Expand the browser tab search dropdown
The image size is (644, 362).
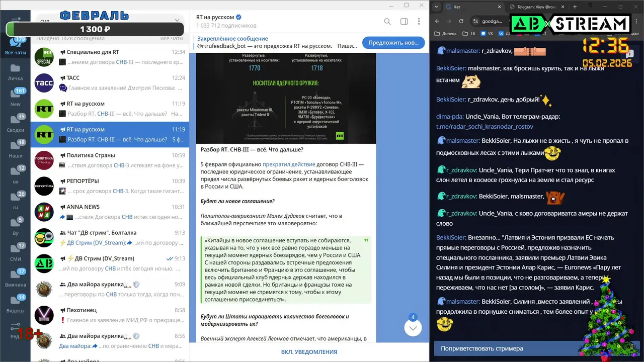[x=435, y=7]
